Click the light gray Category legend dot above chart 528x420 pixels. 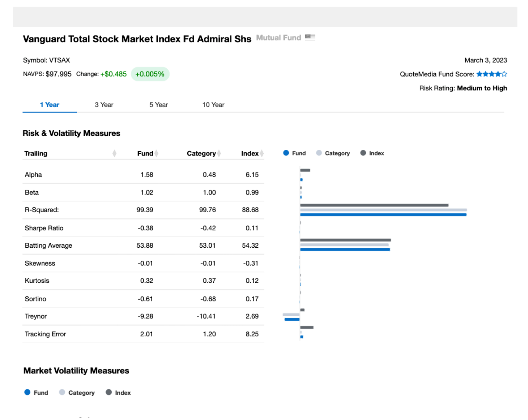click(x=319, y=153)
